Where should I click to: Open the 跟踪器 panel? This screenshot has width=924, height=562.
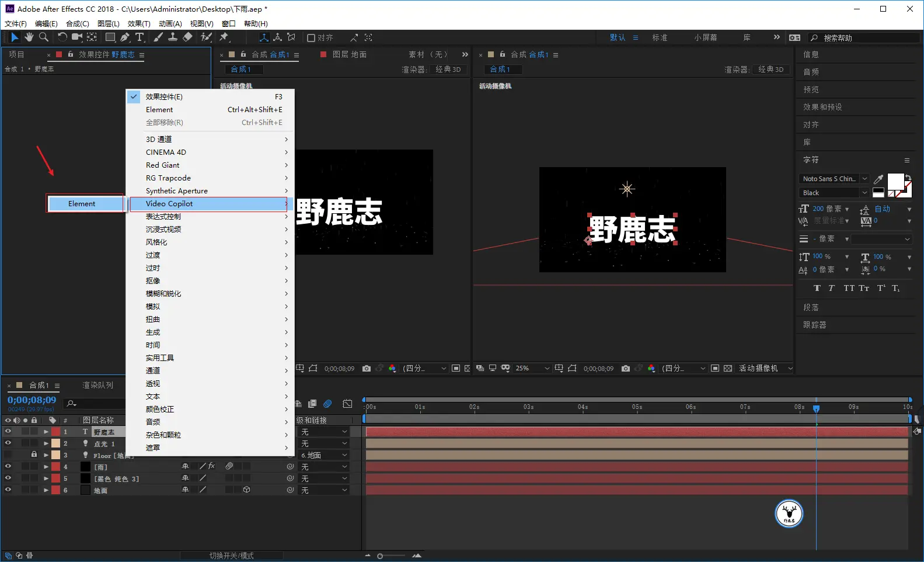click(815, 325)
